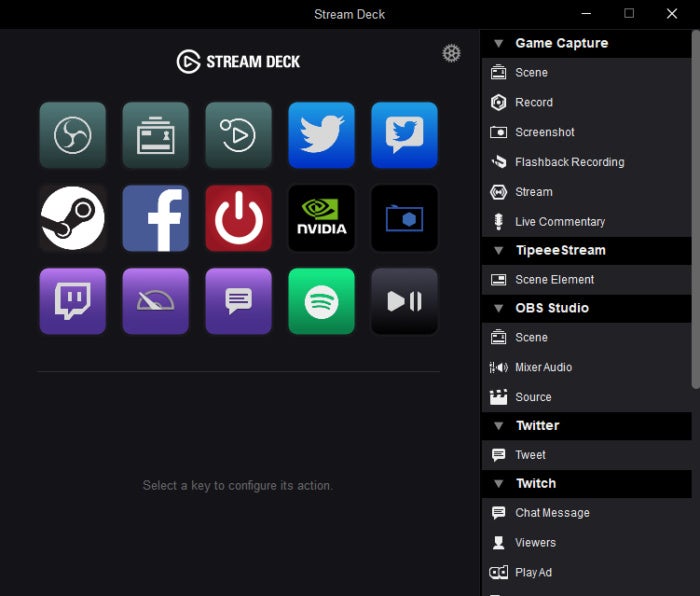Click the Live Commentary microphone icon
Image resolution: width=700 pixels, height=596 pixels.
[x=499, y=221]
